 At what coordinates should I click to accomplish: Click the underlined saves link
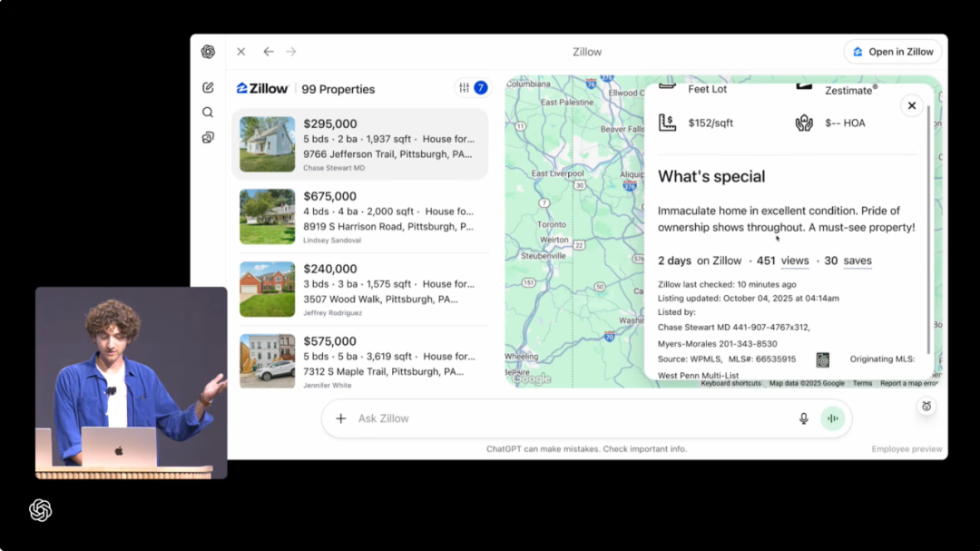tap(857, 261)
